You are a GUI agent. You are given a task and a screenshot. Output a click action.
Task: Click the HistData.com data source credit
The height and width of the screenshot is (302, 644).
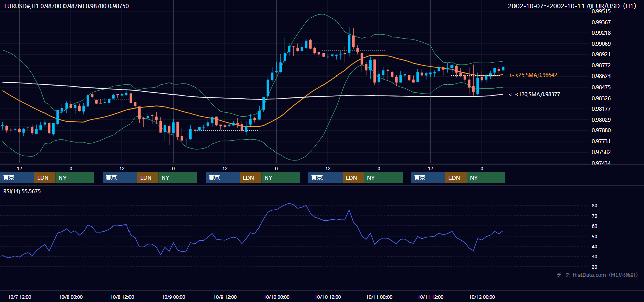click(598, 275)
